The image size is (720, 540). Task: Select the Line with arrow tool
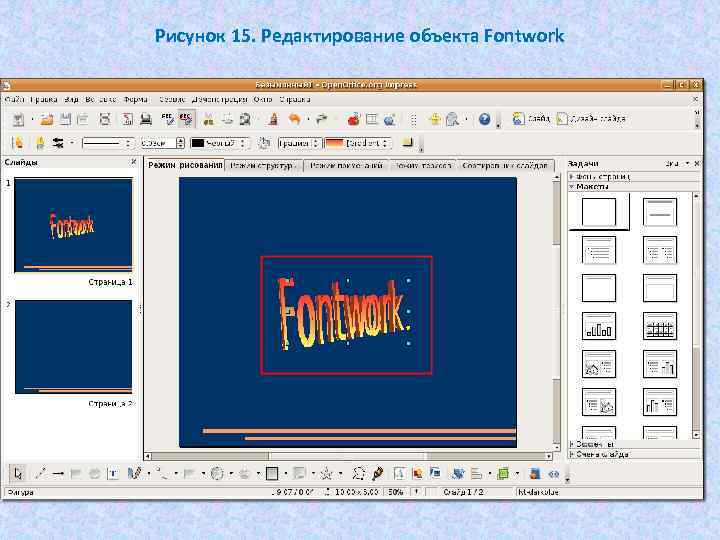pyautogui.click(x=58, y=473)
